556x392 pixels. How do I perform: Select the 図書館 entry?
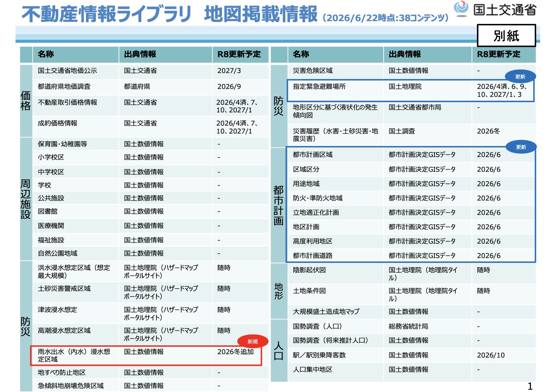(48, 212)
